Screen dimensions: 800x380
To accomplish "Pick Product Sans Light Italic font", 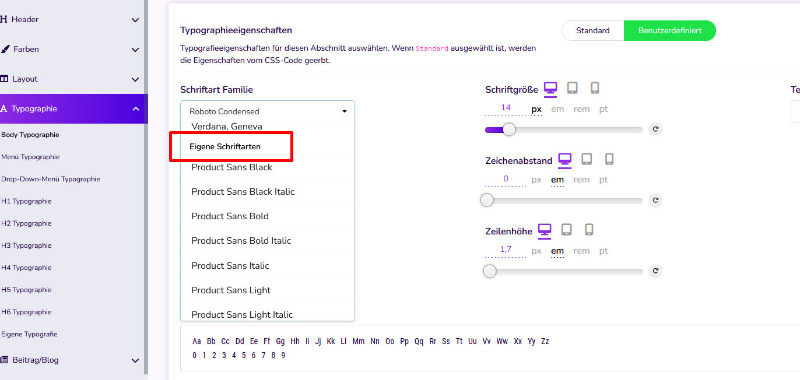I will pos(267,312).
